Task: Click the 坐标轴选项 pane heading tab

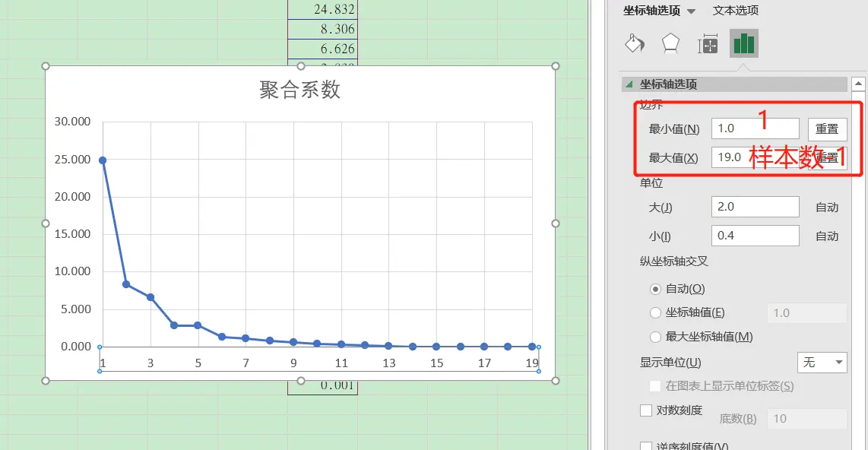Action: 651,11
